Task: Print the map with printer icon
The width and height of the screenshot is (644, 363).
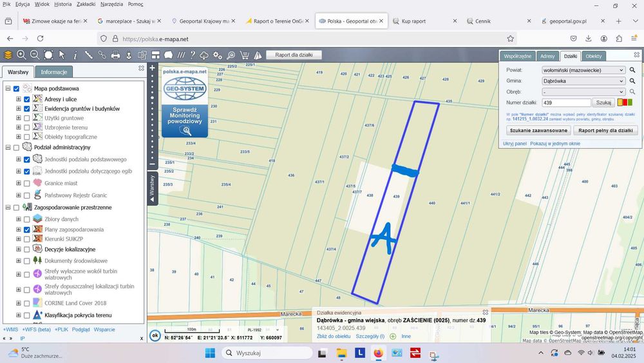Action: (115, 55)
